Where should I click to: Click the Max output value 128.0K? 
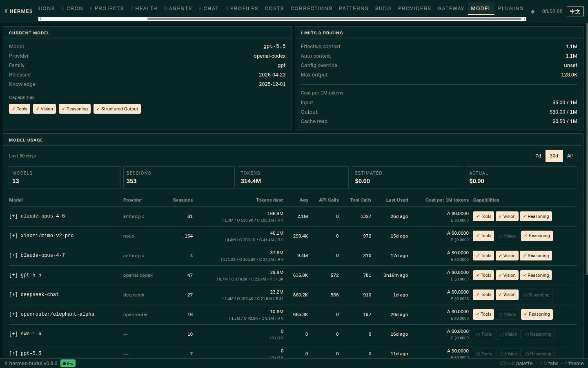pyautogui.click(x=569, y=75)
